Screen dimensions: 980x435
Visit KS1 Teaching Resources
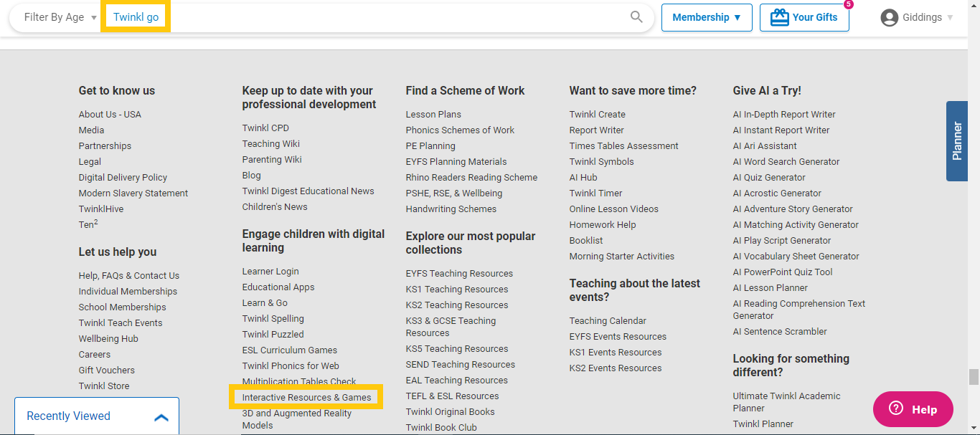click(x=457, y=289)
